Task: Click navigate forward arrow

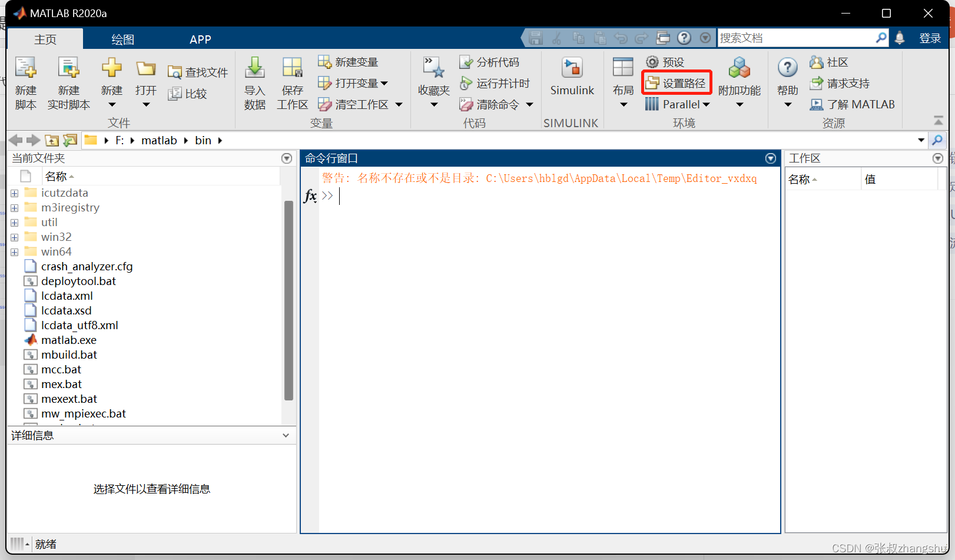Action: (34, 140)
